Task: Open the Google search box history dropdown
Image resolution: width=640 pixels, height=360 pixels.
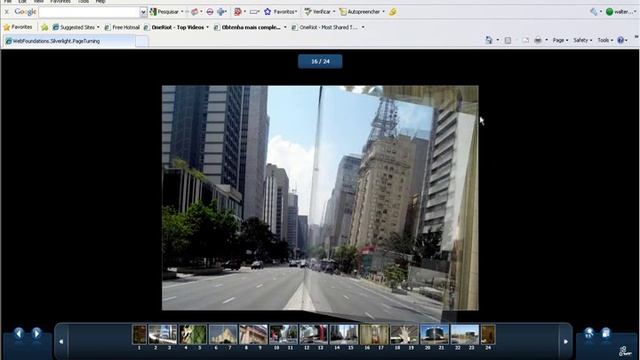Action: (x=143, y=12)
